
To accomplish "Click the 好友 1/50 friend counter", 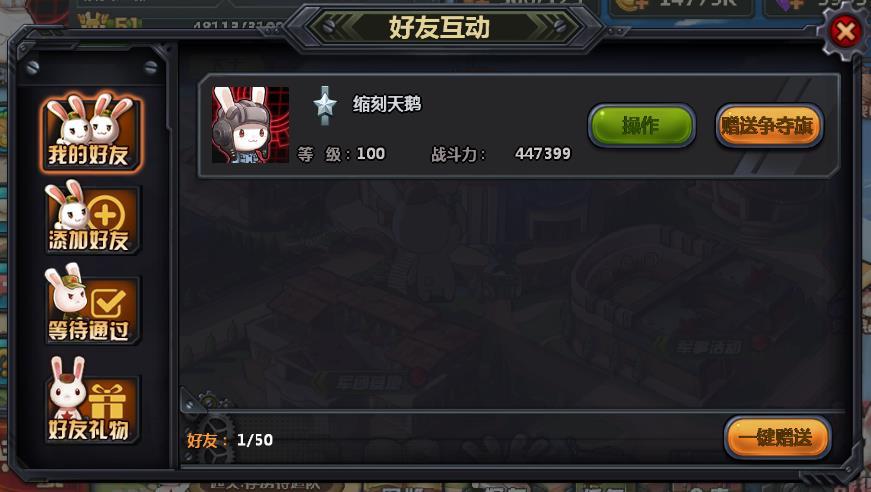I will [x=230, y=440].
